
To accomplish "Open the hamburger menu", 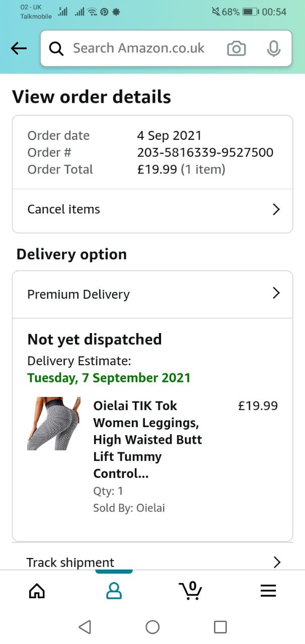I will (x=268, y=591).
